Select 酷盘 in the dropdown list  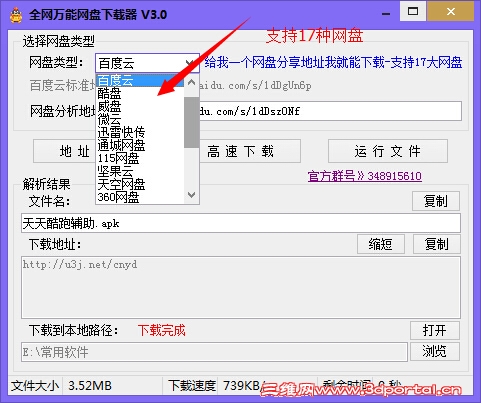[140, 93]
